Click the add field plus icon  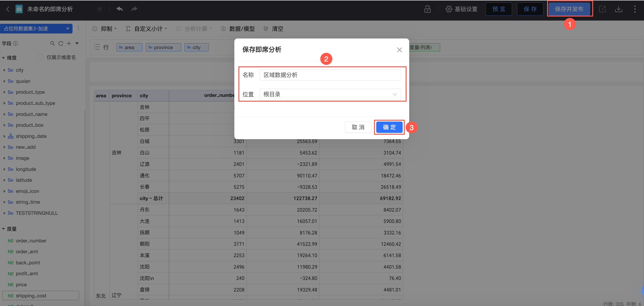(69, 44)
